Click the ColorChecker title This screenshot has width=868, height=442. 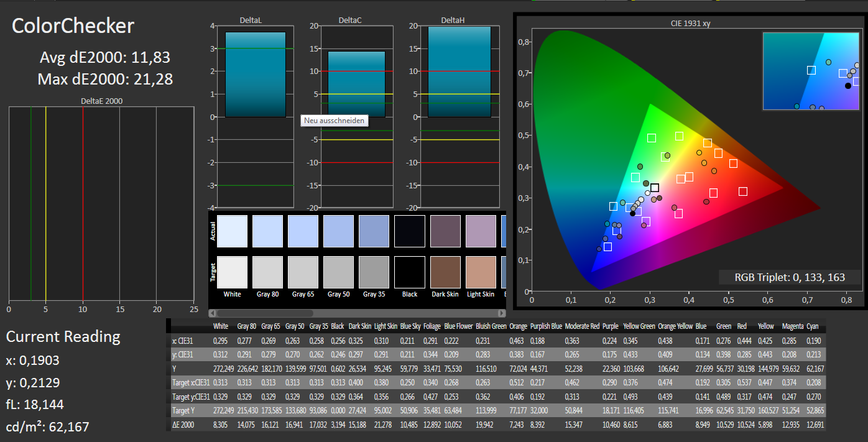73,25
